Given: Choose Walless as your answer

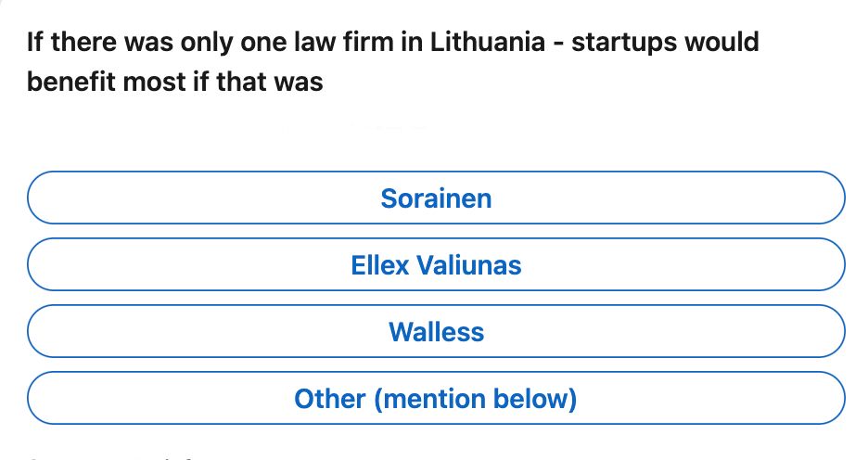Looking at the screenshot, I should [436, 332].
